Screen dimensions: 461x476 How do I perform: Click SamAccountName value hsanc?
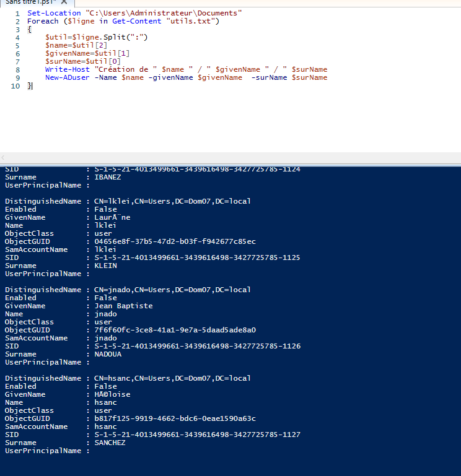pos(105,426)
